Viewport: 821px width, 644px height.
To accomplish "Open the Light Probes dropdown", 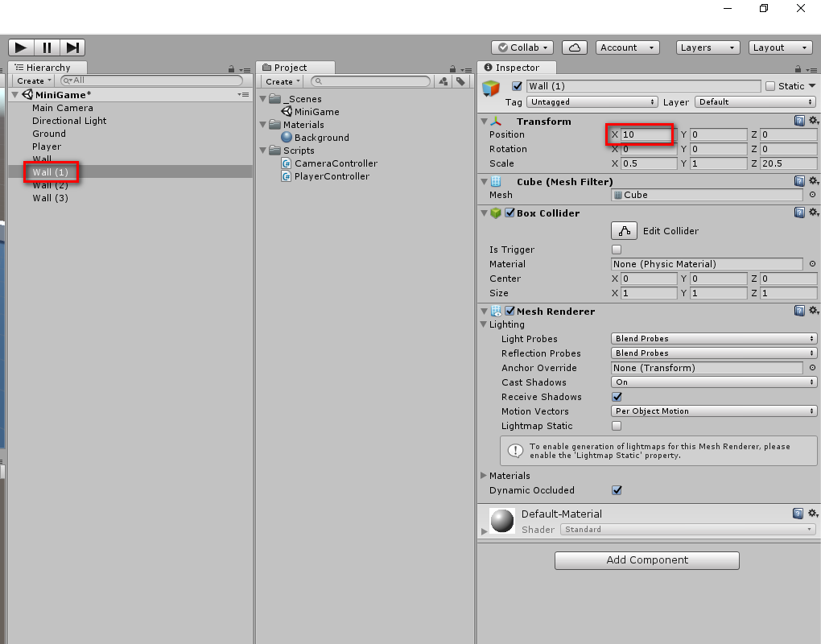I will click(x=714, y=339).
